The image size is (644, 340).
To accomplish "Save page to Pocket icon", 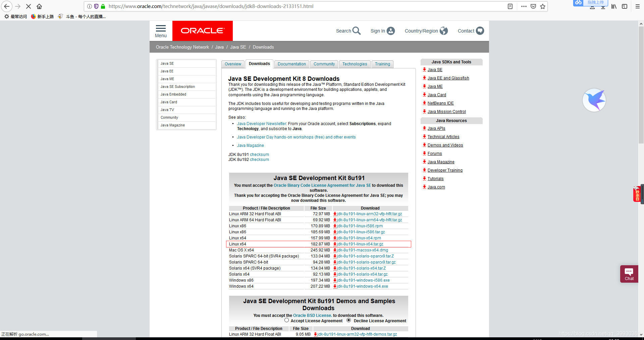I will tap(533, 6).
